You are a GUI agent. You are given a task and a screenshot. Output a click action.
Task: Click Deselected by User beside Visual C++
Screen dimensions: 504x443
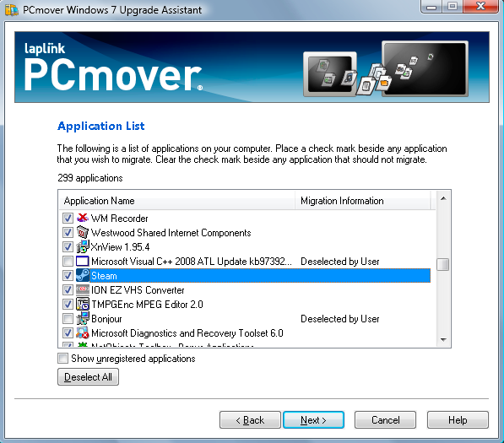point(339,262)
